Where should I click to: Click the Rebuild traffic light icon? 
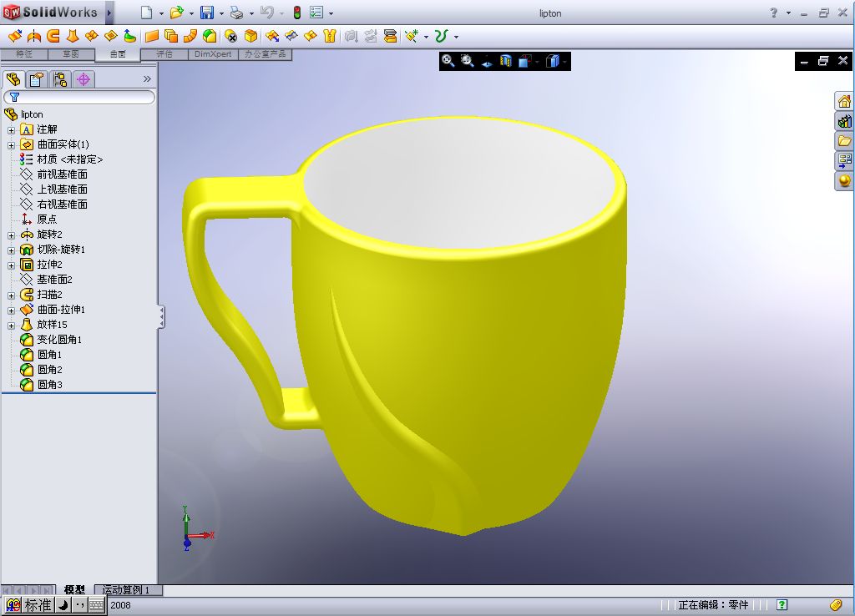click(x=297, y=13)
